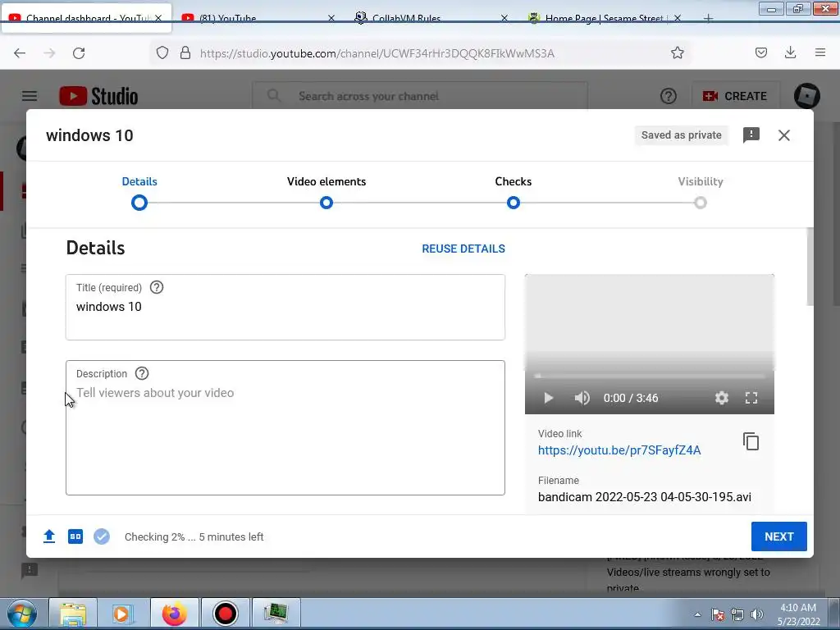Switch to the Home Page Sesame Street tab

(x=605, y=18)
